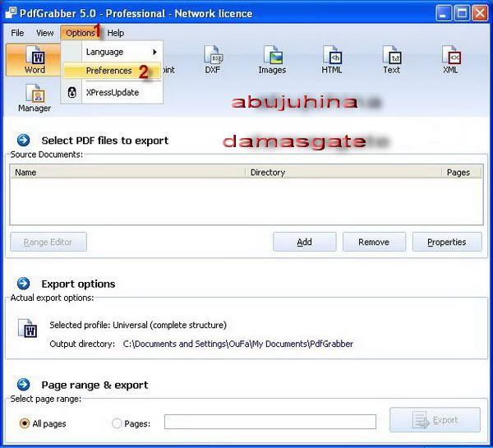Viewport: 493px width, 448px height.
Task: Select the Pages radio button
Action: 117,423
